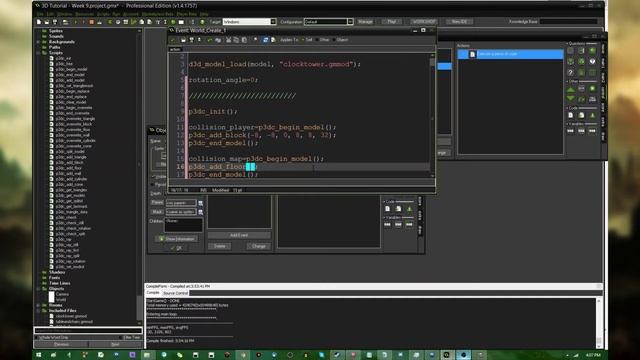Click the Create Room toolbar icon
Screen dimensions: 640x360
181,22
